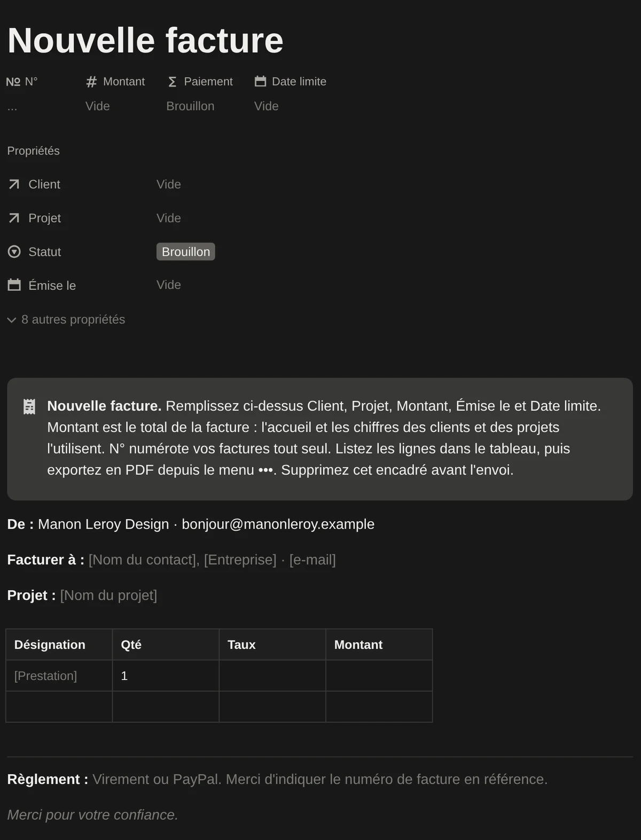Screen dimensions: 641x840
Task: Click the Nouvelle facture page title
Action: [145, 40]
